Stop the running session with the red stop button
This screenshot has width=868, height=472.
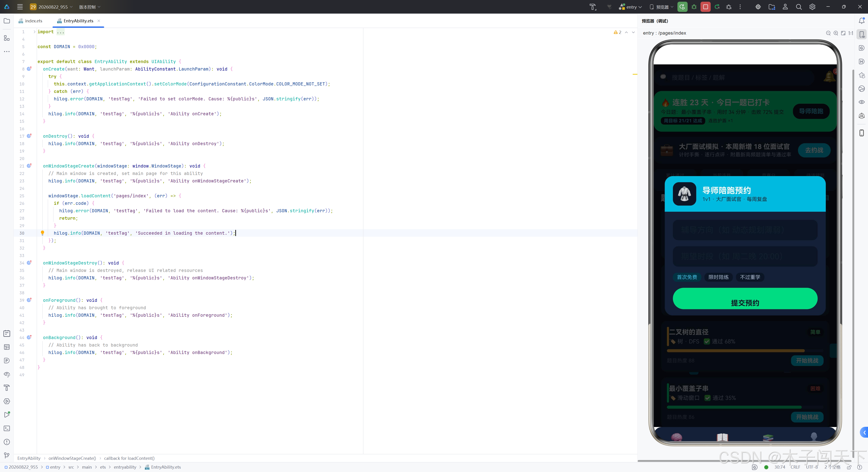pyautogui.click(x=705, y=7)
